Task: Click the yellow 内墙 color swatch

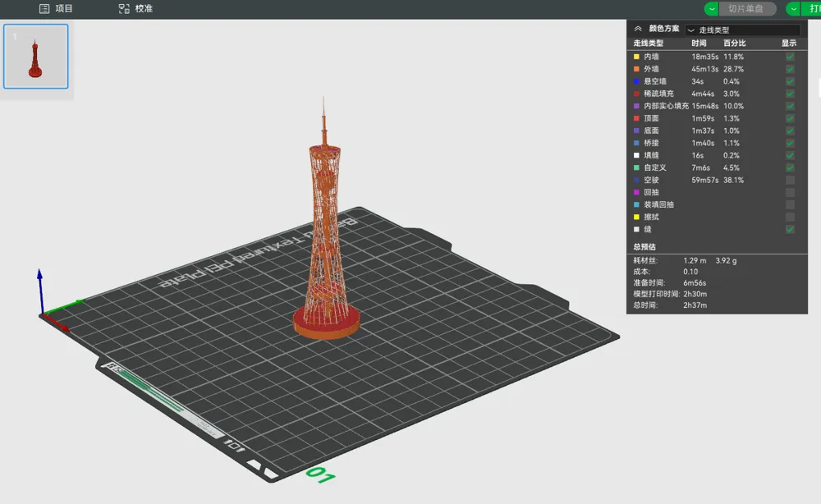Action: point(636,57)
